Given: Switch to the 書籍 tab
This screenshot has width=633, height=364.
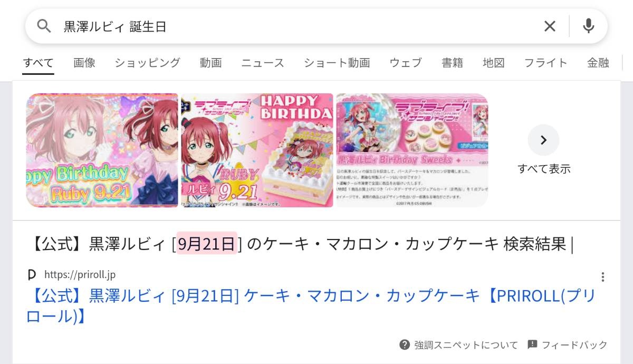Looking at the screenshot, I should click(452, 63).
